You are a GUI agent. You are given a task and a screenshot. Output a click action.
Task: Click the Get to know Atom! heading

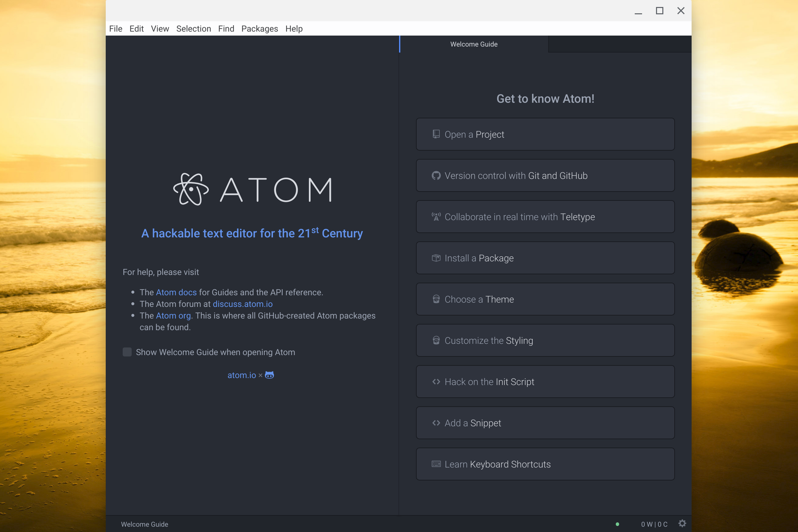[x=545, y=99]
